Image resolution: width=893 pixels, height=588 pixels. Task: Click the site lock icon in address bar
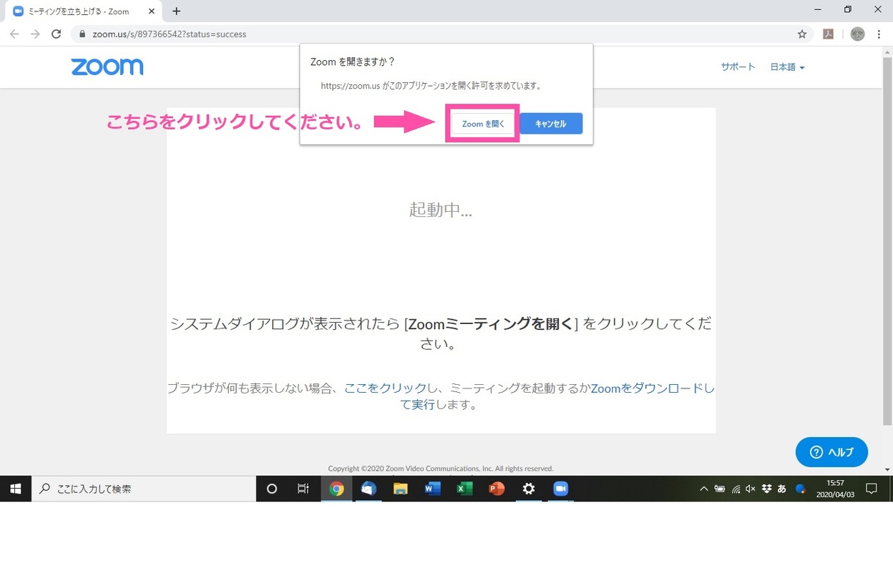coord(82,34)
